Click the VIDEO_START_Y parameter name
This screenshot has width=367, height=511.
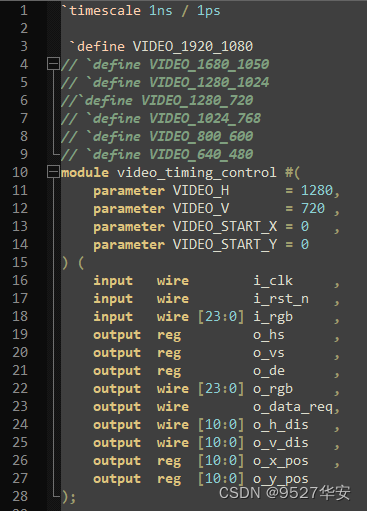point(225,245)
